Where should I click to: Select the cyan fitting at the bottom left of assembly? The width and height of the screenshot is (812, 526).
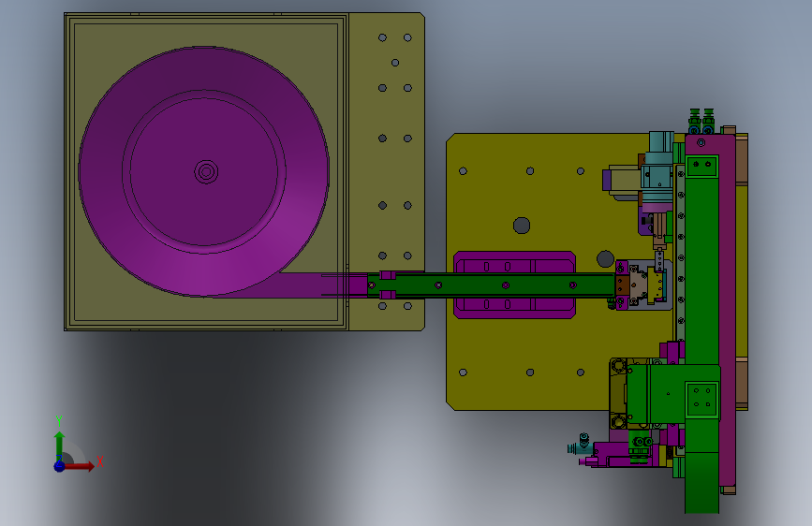click(x=579, y=445)
